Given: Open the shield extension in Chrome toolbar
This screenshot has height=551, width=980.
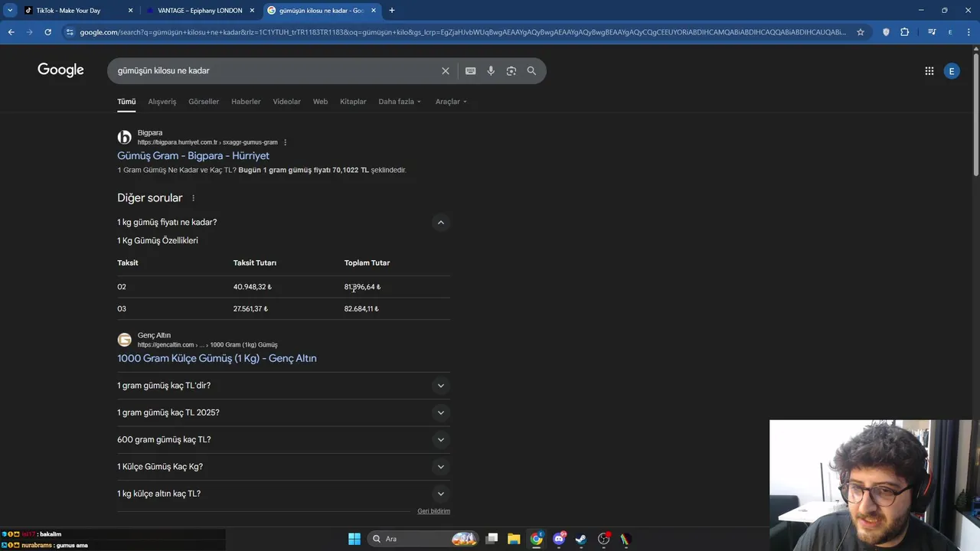Looking at the screenshot, I should point(886,32).
